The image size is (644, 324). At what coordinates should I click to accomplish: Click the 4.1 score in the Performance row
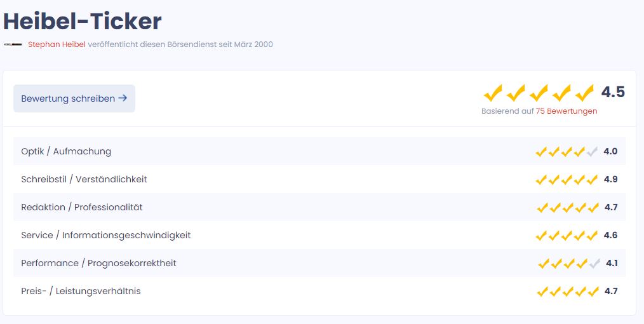click(612, 263)
